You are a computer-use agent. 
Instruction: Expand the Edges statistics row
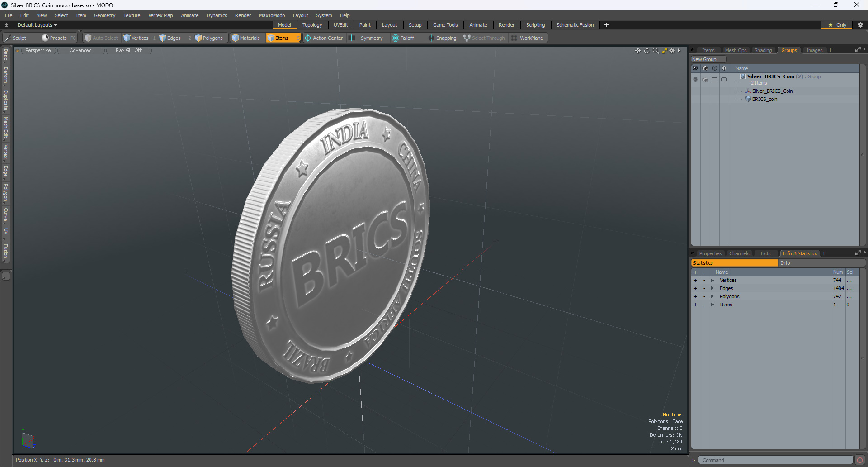(712, 289)
